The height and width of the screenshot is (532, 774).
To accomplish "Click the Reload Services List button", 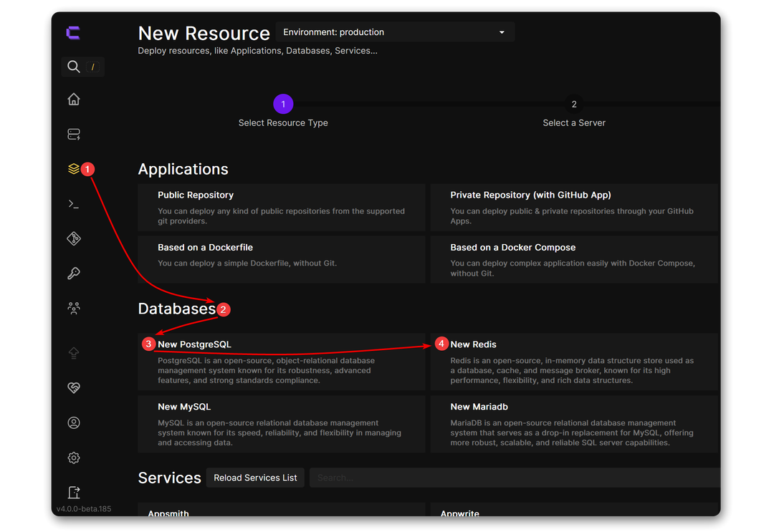I will (x=255, y=478).
